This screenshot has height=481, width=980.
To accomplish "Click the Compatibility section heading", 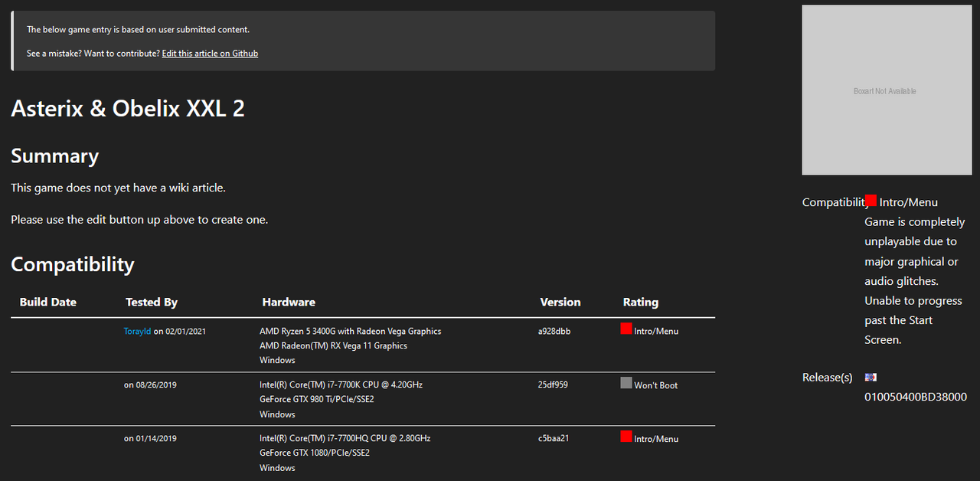I will (73, 264).
